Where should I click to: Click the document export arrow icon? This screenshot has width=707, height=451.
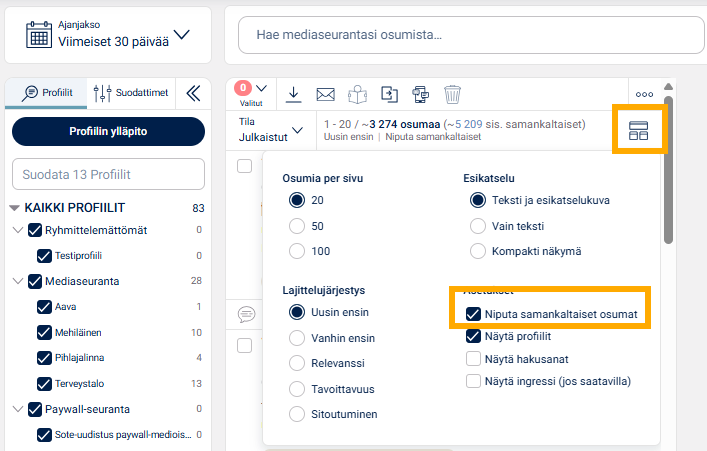point(389,94)
